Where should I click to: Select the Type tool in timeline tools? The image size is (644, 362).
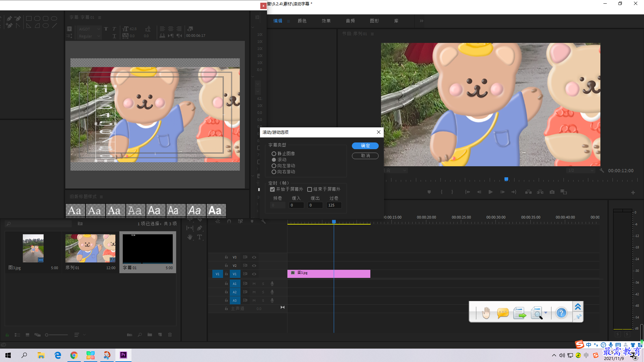pyautogui.click(x=200, y=237)
